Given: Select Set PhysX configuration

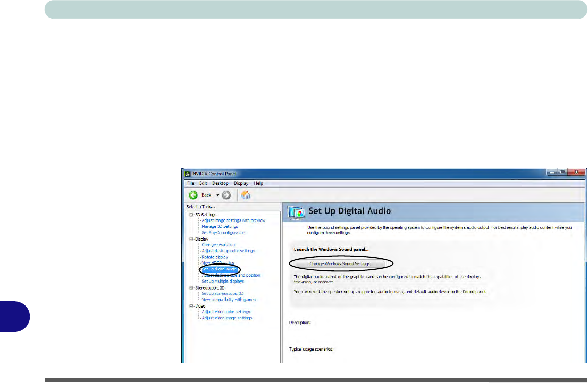Looking at the screenshot, I should pyautogui.click(x=223, y=232).
